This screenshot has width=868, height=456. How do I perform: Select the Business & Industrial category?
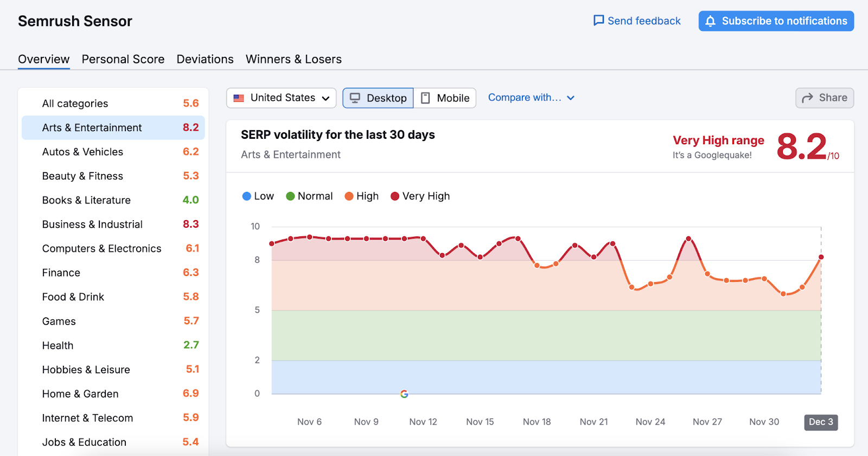click(92, 224)
